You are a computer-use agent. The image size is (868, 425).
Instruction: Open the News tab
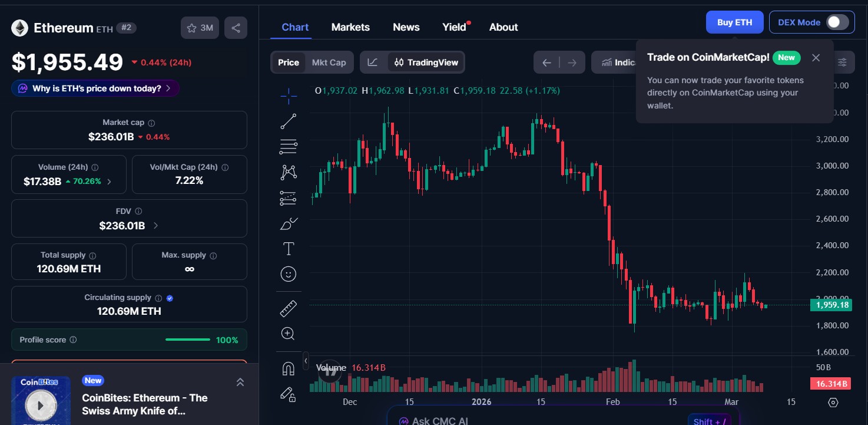tap(406, 27)
